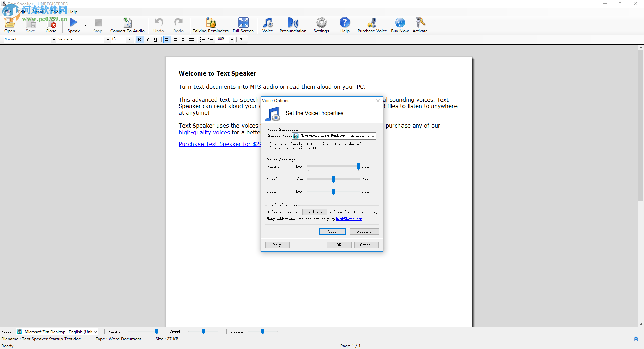Click the Speed slider in Voice Settings
644x349 pixels.
pos(333,179)
